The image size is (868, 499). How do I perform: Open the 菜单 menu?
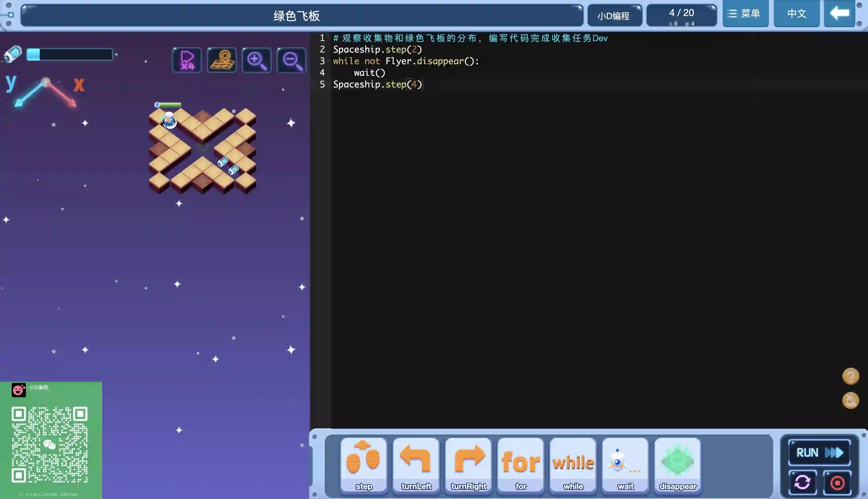click(x=745, y=14)
